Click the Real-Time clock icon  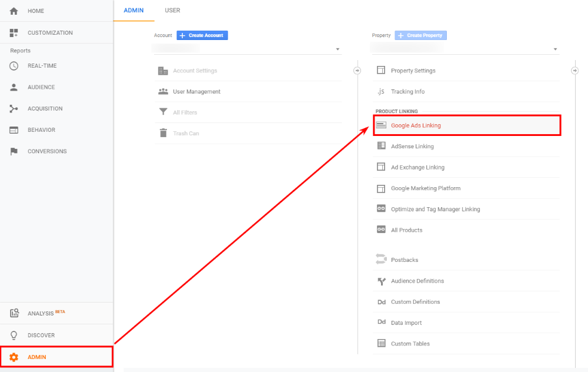[x=14, y=66]
